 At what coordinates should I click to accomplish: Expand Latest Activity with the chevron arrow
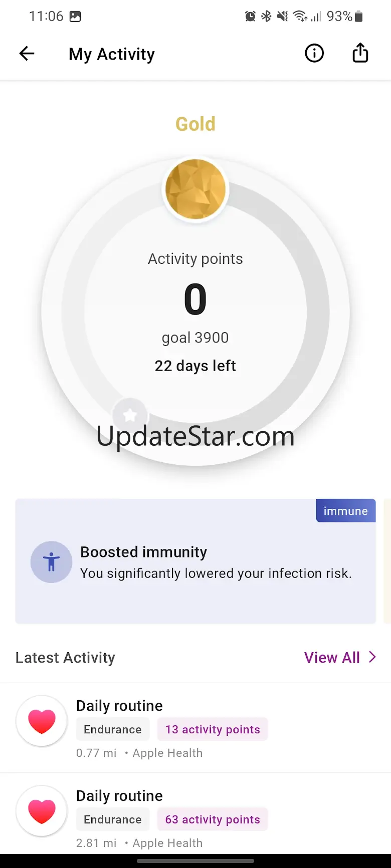click(372, 657)
